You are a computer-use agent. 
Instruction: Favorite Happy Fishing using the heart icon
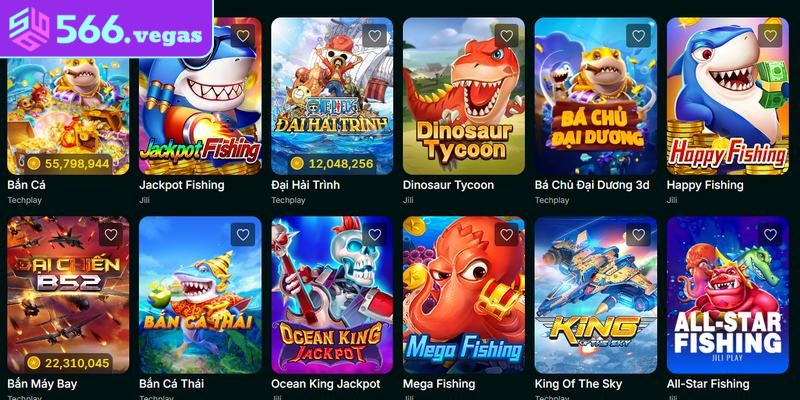coord(770,36)
